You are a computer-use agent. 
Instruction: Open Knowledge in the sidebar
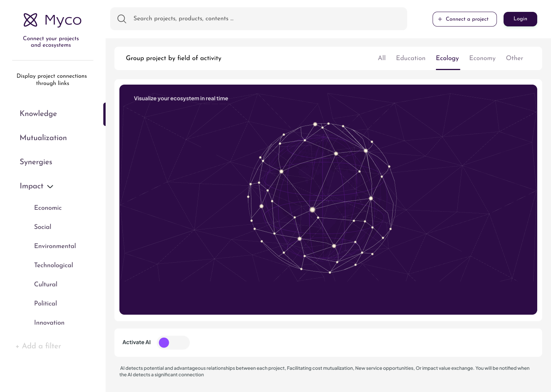point(38,114)
